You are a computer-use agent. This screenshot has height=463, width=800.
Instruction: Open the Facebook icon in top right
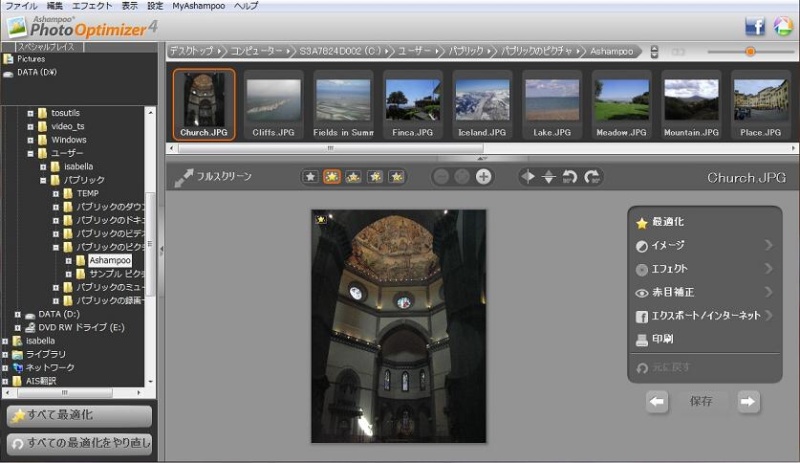755,27
